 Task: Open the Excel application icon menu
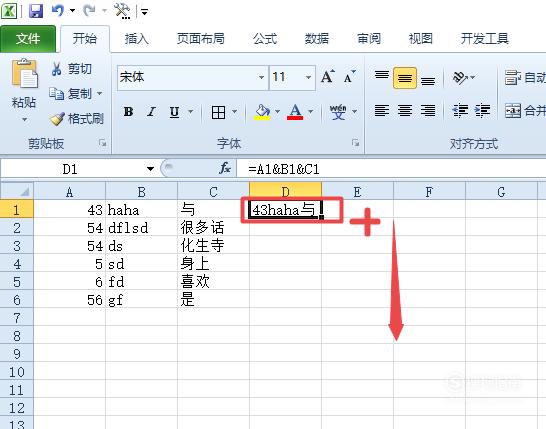(x=9, y=11)
